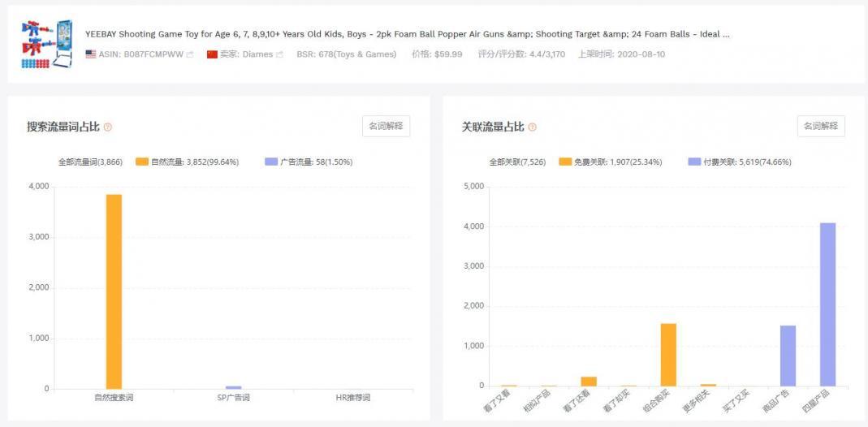Click help icon next to 搜索流量词占比
This screenshot has height=427, width=868.
108,127
